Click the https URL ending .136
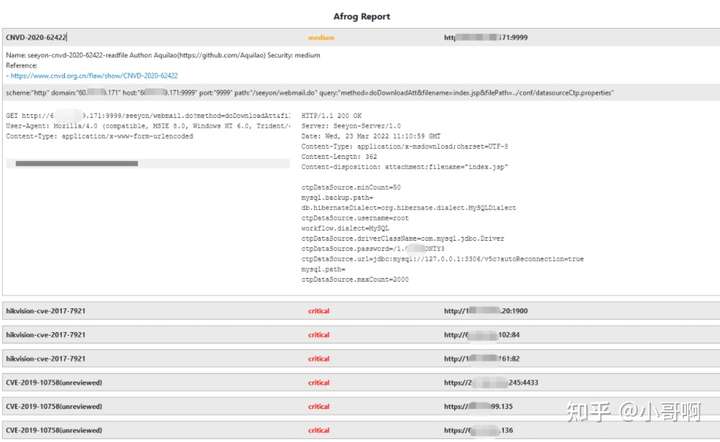 [478, 430]
